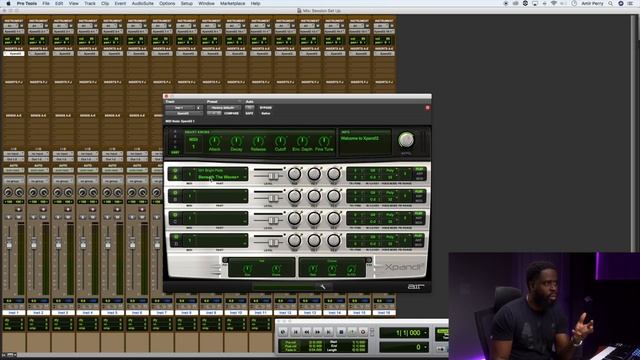Click the record-enable button on Inst 1 strip

click(18, 209)
